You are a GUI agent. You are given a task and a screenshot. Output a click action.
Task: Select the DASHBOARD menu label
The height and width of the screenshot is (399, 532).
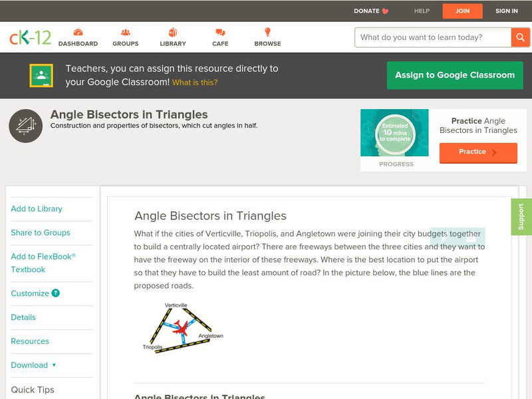click(78, 44)
